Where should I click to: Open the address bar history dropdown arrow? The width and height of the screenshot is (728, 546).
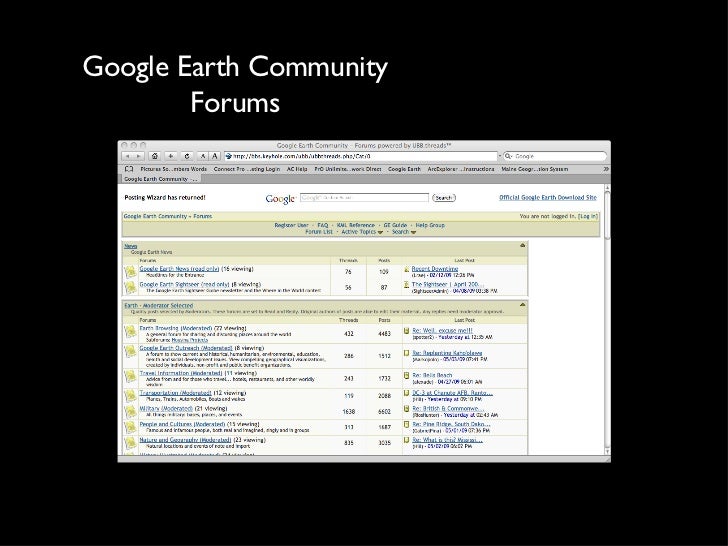click(x=500, y=156)
